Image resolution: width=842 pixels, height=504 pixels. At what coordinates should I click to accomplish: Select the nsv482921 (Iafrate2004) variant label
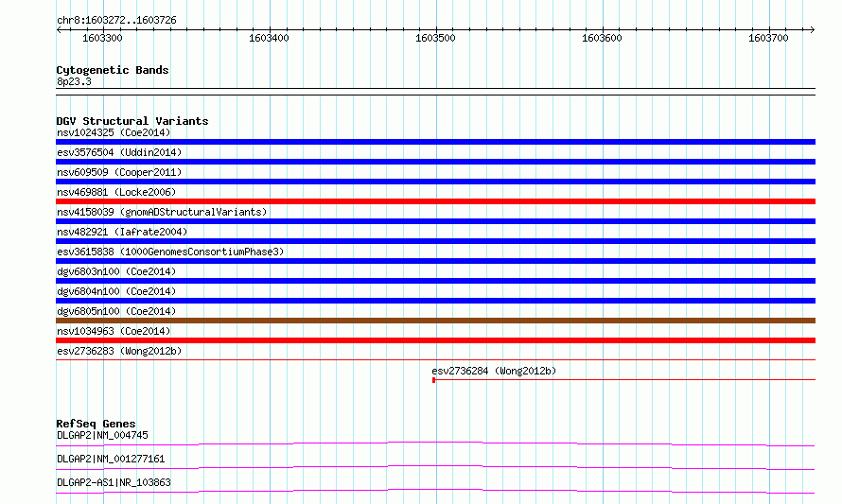pos(122,232)
